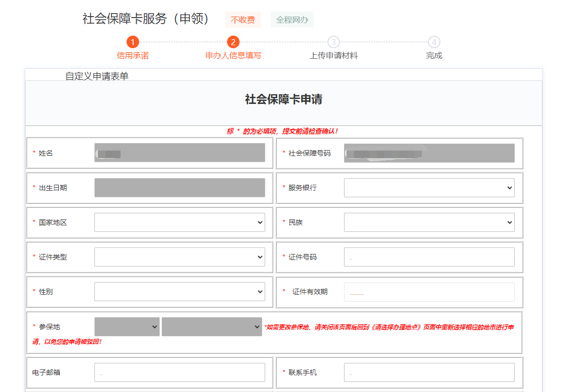This screenshot has width=564, height=392.
Task: Select the 证件类型 dropdown
Action: [179, 257]
